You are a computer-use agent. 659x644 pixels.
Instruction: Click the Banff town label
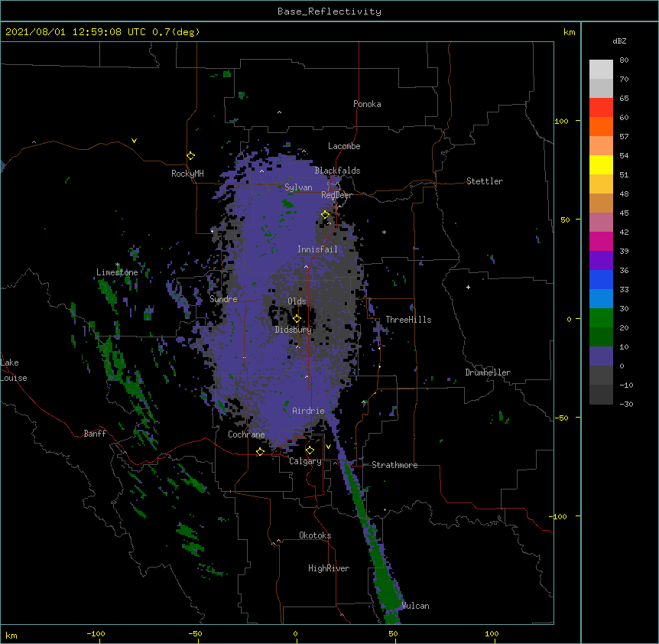pos(95,434)
